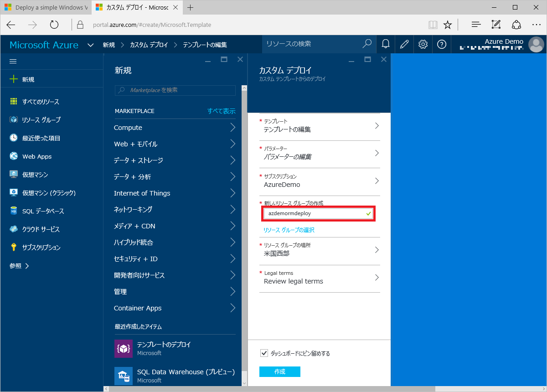Open リソース グループの場所 米国西部 selector
Viewport: 547px width, 392px height.
pos(320,250)
